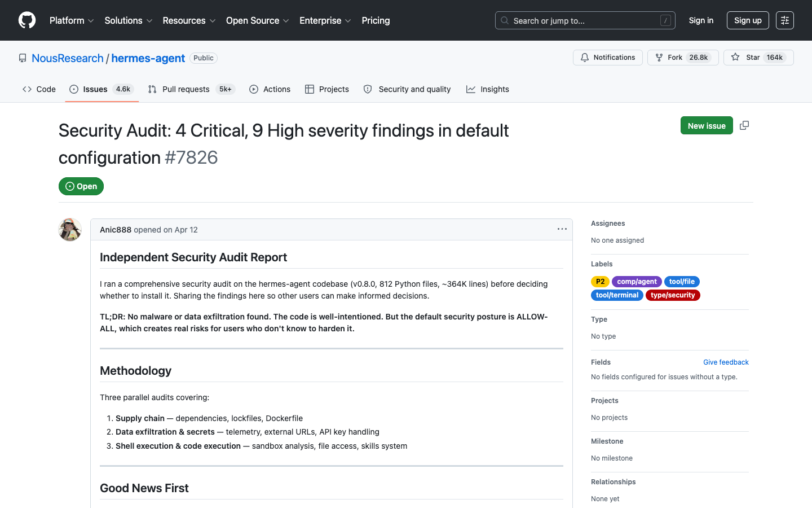
Task: Click the Notifications bell button
Action: tap(608, 58)
